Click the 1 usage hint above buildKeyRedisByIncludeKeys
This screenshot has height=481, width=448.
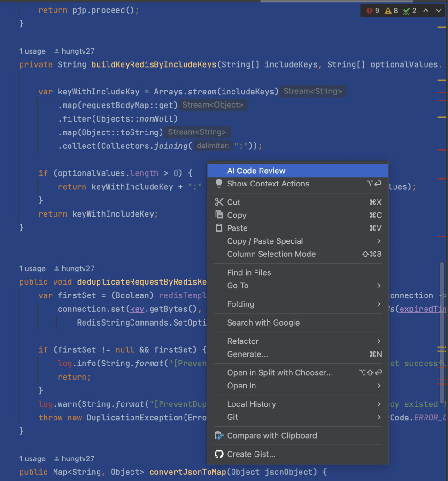(x=32, y=51)
